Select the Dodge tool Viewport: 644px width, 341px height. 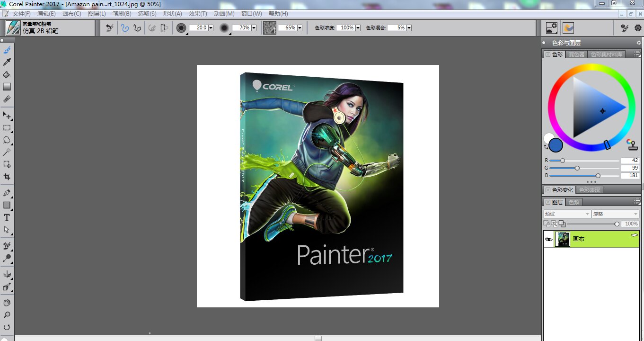(x=7, y=258)
